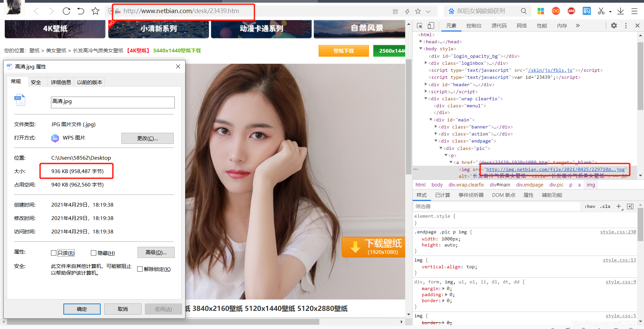Viewport: 644px width, 329px height.
Task: Switch to the 控制台 DevTools tab
Action: coord(474,25)
